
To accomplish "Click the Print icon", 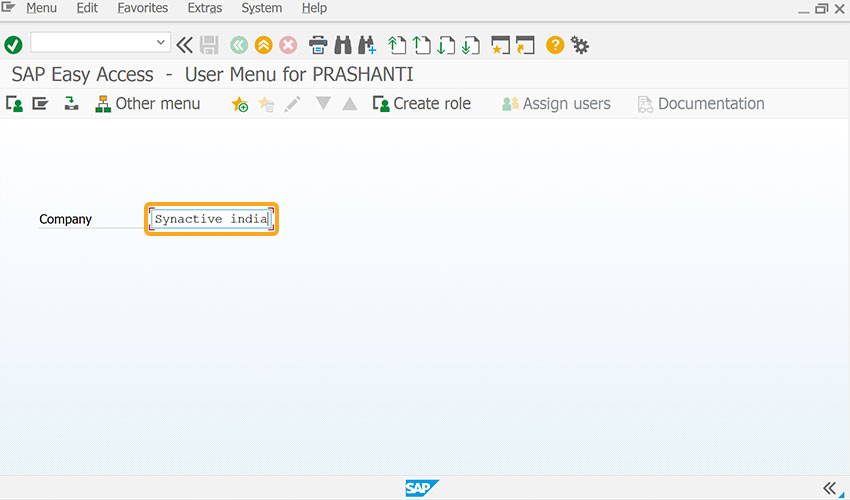I will 318,45.
